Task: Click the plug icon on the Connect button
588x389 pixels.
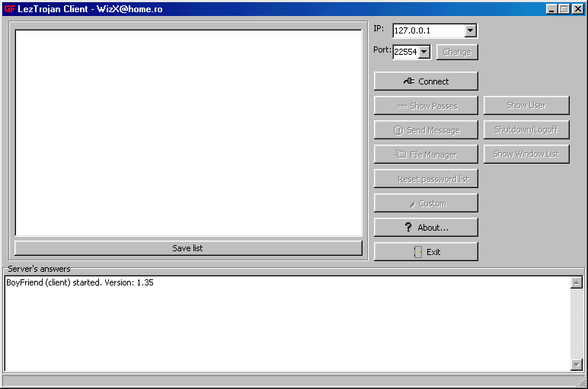Action: click(409, 81)
